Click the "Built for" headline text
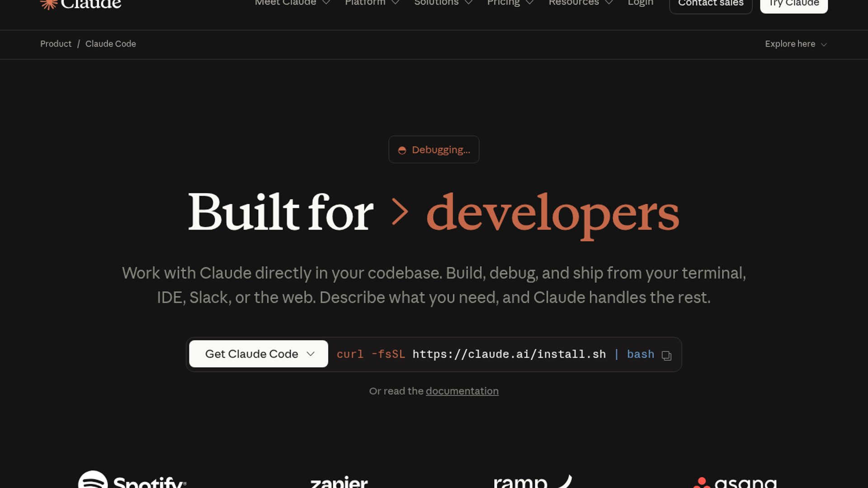 (x=281, y=211)
